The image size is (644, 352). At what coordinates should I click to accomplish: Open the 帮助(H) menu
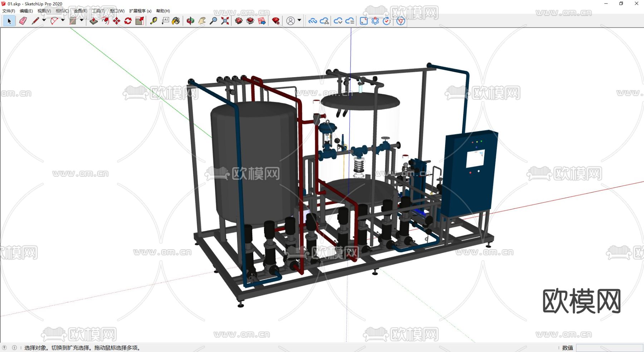[163, 11]
